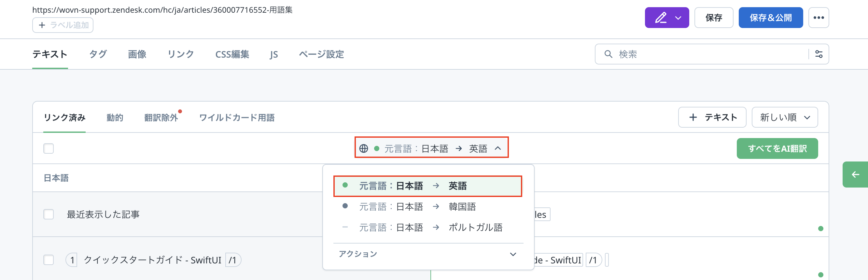Click the purple pen edit mode icon
Image resolution: width=868 pixels, height=280 pixels.
click(x=660, y=18)
